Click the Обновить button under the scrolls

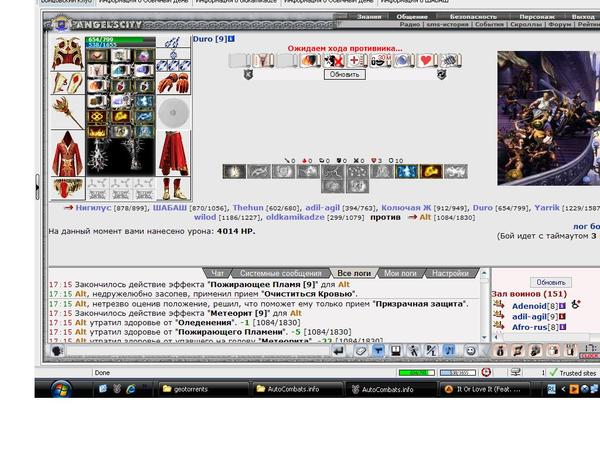(x=345, y=74)
